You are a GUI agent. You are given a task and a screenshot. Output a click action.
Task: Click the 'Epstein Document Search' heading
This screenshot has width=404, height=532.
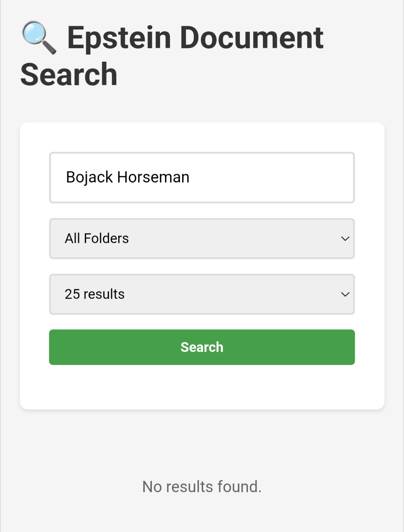(172, 55)
